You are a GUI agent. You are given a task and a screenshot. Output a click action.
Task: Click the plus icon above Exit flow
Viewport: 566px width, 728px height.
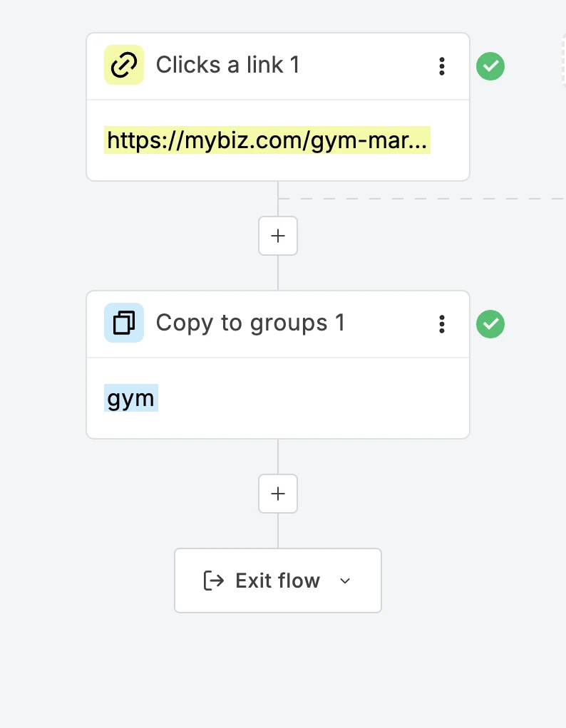[277, 494]
